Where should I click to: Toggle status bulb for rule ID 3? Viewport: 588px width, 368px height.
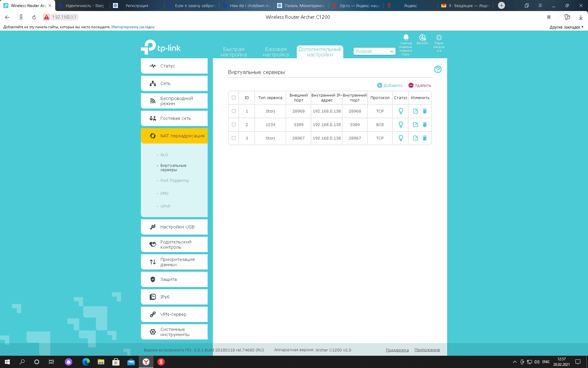[x=401, y=138]
